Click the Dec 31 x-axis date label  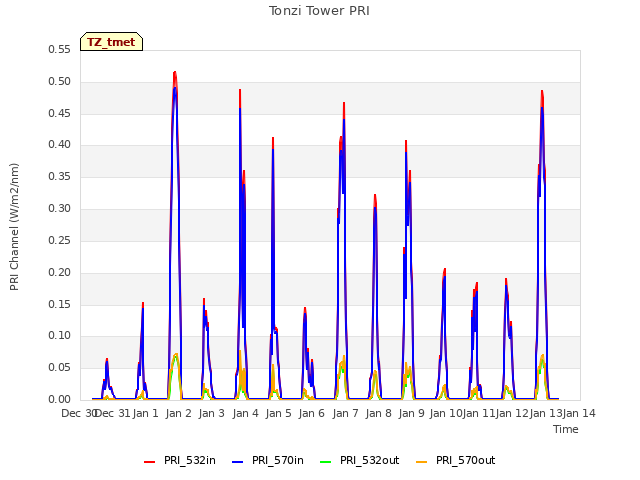pyautogui.click(x=113, y=413)
